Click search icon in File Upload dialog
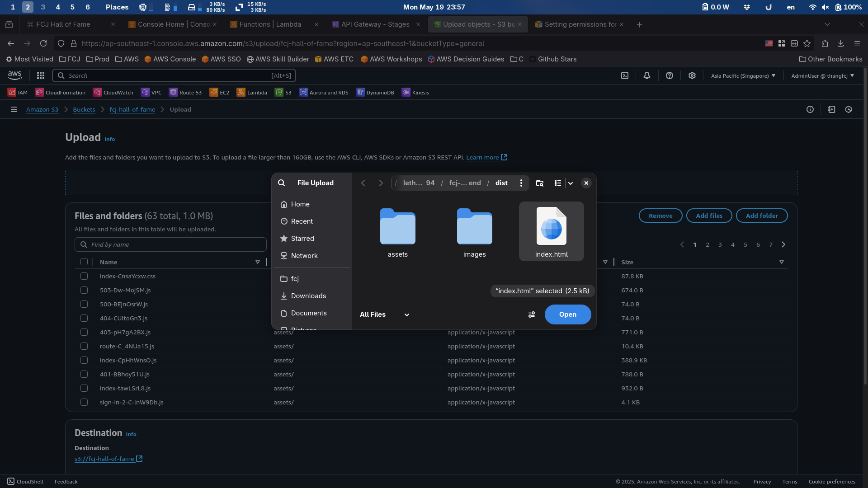The width and height of the screenshot is (868, 488). click(281, 183)
